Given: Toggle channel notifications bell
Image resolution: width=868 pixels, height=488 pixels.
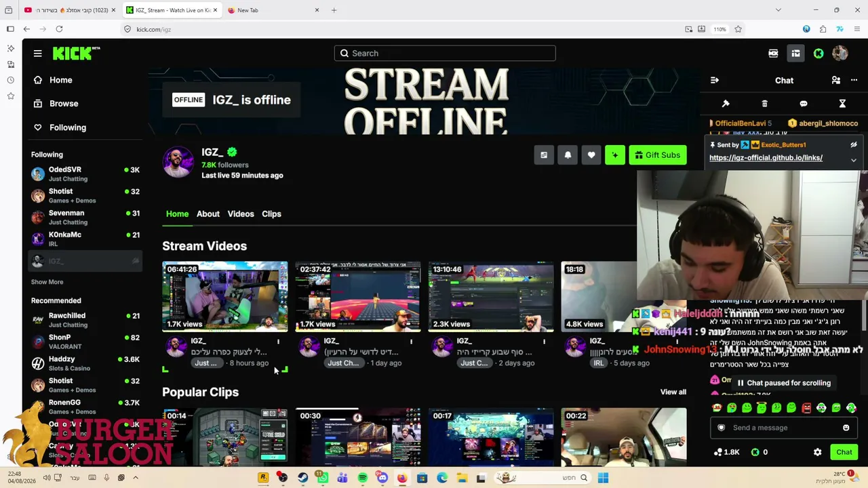Looking at the screenshot, I should [568, 155].
